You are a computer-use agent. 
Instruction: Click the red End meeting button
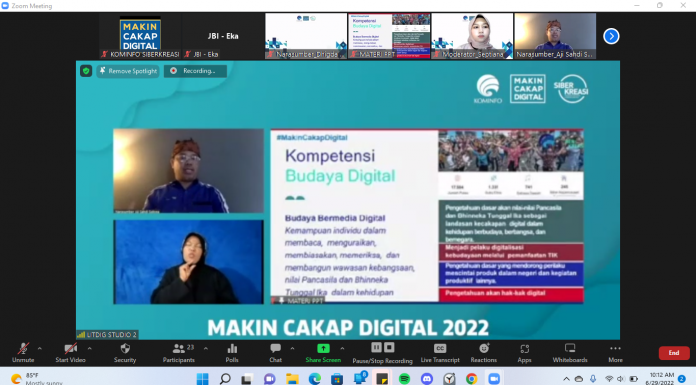(674, 353)
